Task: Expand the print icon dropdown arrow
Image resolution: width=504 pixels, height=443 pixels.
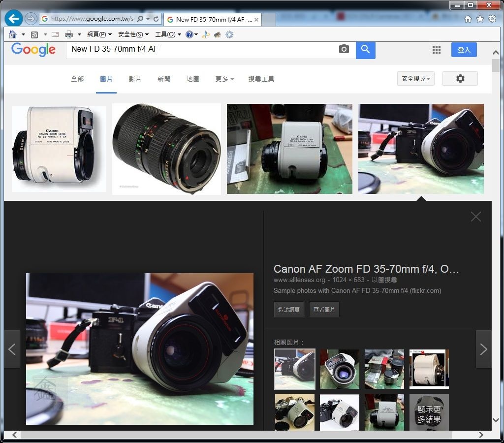Action: (x=79, y=34)
